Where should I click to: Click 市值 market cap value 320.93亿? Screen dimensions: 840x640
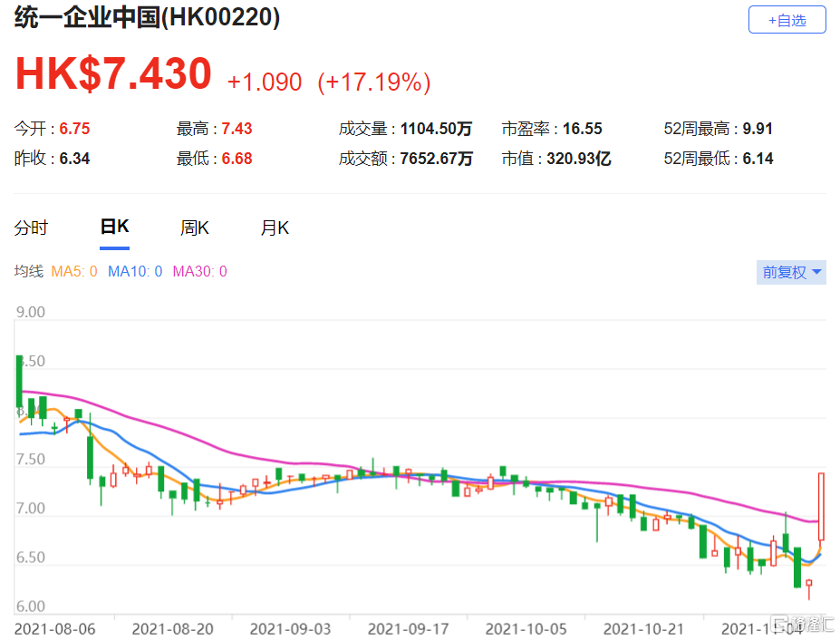click(x=578, y=159)
